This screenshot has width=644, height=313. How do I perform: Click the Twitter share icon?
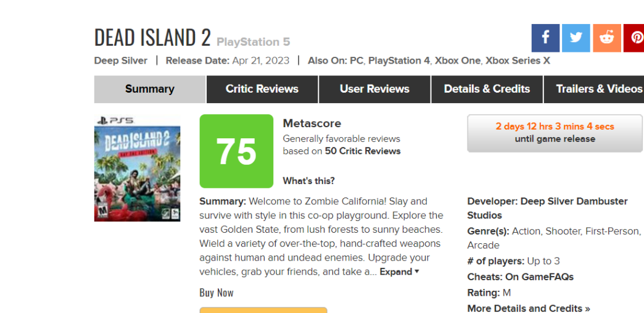tap(576, 38)
